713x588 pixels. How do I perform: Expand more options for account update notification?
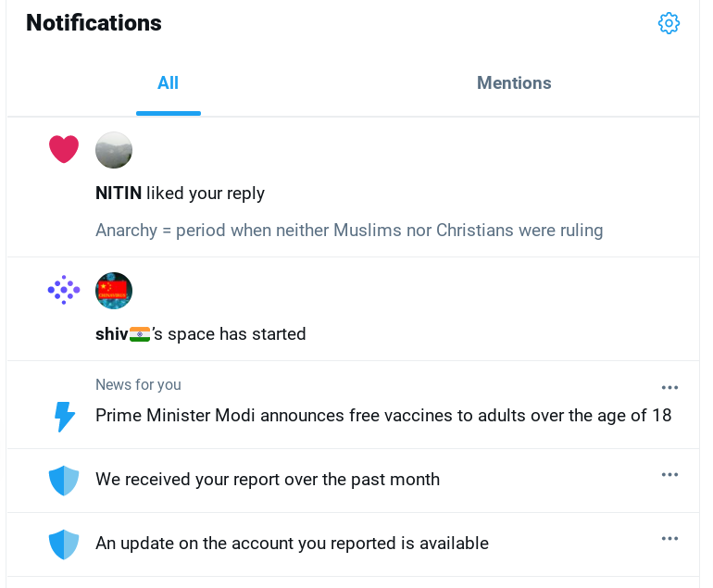coord(669,539)
